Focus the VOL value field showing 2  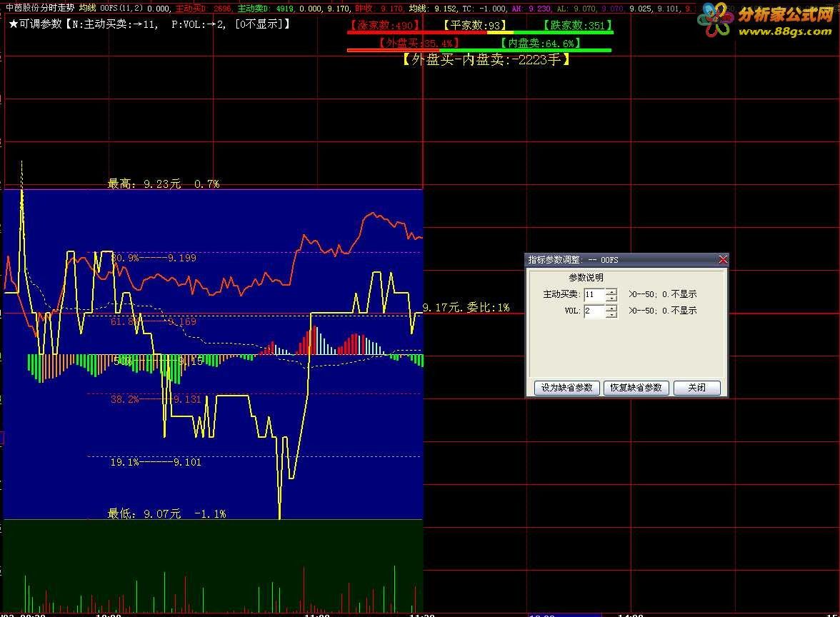pyautogui.click(x=594, y=311)
